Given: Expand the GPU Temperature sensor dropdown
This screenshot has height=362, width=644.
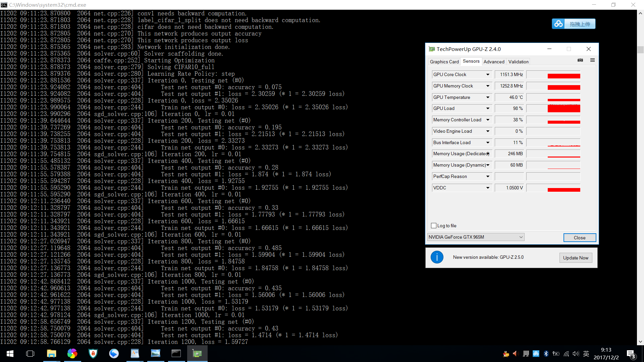Looking at the screenshot, I should click(488, 98).
